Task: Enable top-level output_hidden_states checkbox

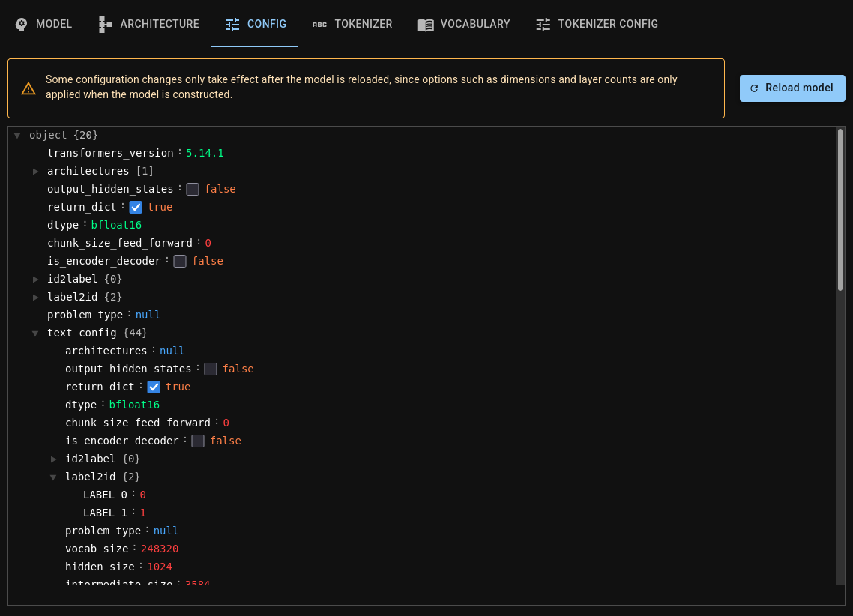Action: pos(193,189)
